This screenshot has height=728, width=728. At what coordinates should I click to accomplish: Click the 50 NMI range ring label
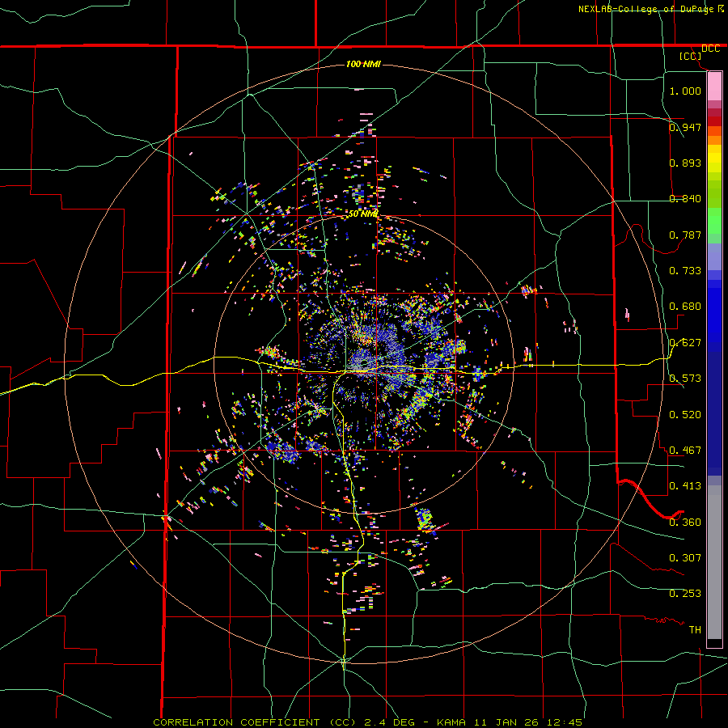click(363, 214)
